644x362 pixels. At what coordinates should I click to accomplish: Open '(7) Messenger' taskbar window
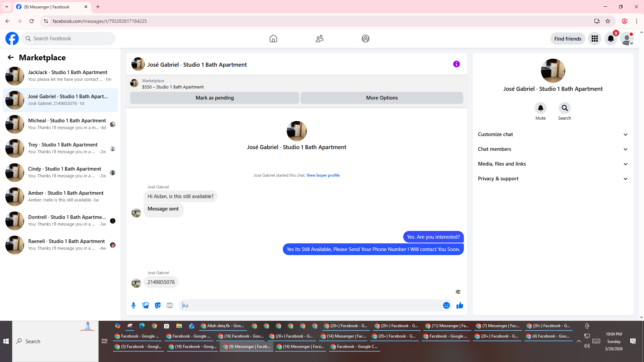[498, 326]
